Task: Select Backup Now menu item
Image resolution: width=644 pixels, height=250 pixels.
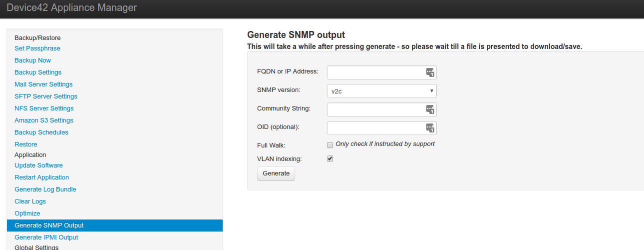Action: [33, 60]
